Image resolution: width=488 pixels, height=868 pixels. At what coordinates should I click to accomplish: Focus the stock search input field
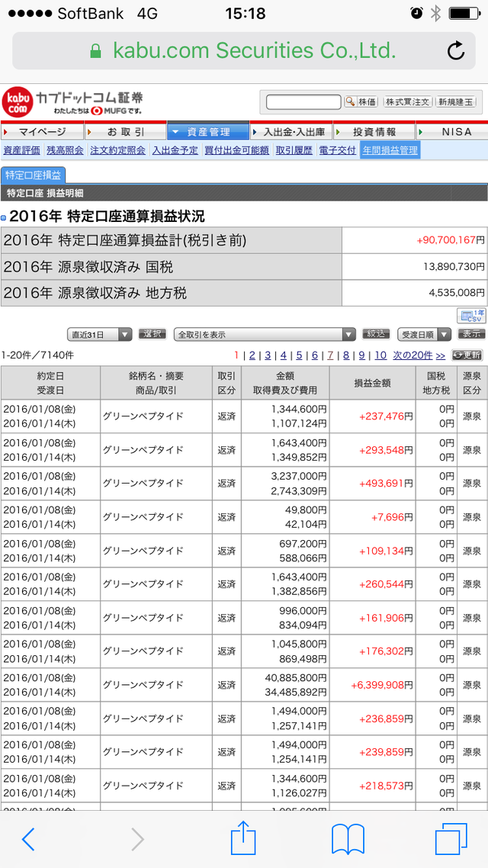pyautogui.click(x=303, y=102)
